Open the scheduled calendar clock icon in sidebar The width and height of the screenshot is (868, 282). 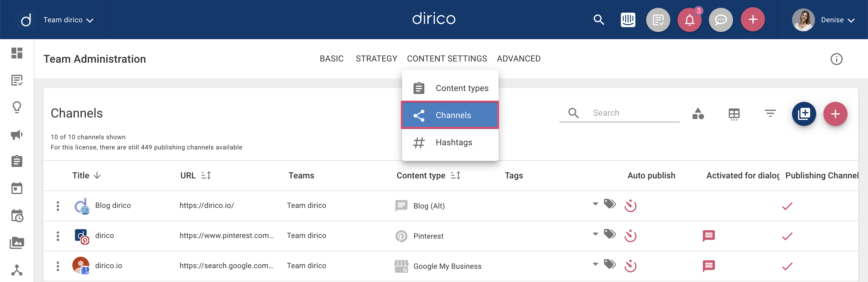coord(17,216)
